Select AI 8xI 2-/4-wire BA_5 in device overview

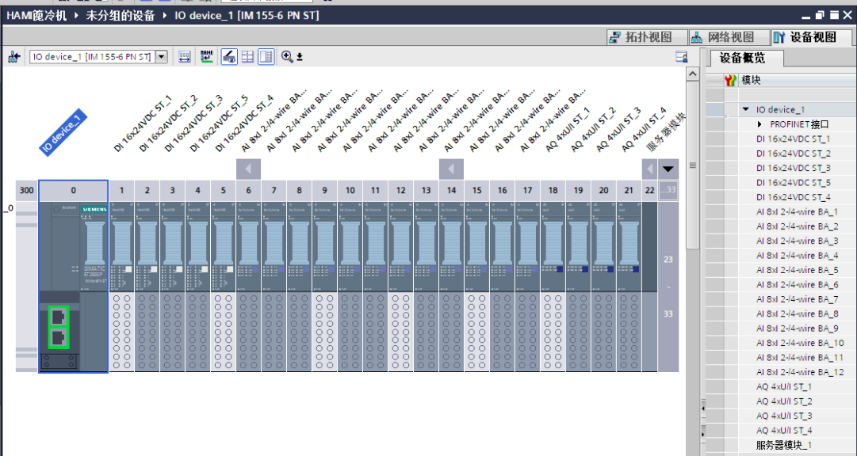[x=797, y=270]
